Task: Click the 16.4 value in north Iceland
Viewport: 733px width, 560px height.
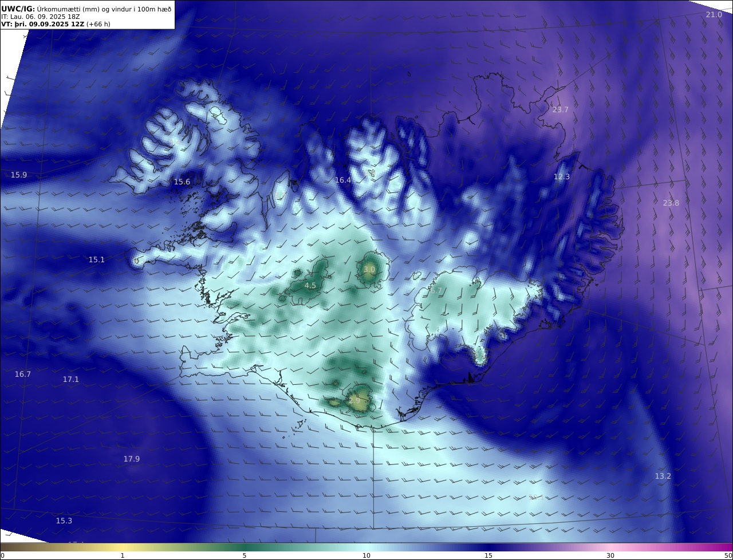Action: pyautogui.click(x=343, y=180)
